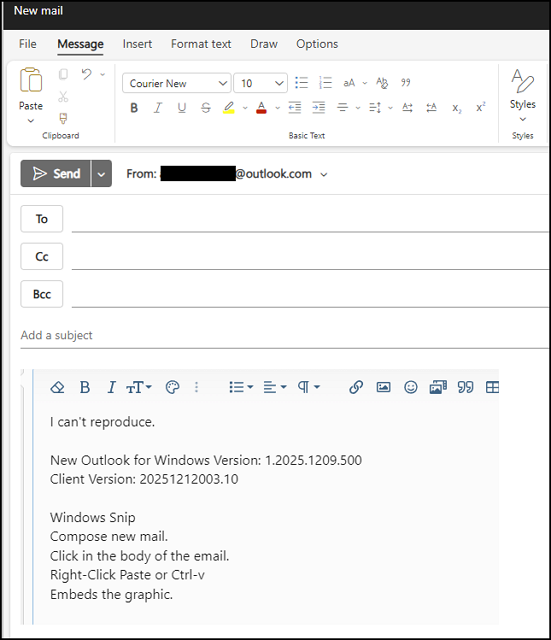Open the File tab

27,44
